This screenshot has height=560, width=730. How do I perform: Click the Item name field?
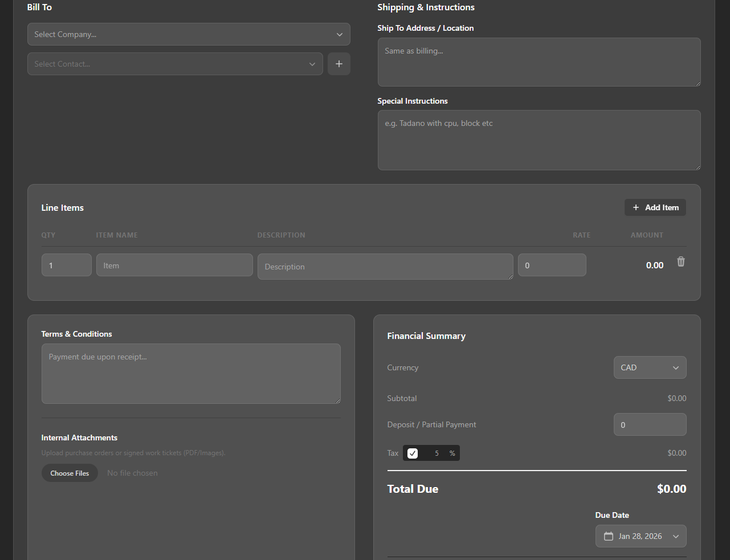pyautogui.click(x=174, y=264)
